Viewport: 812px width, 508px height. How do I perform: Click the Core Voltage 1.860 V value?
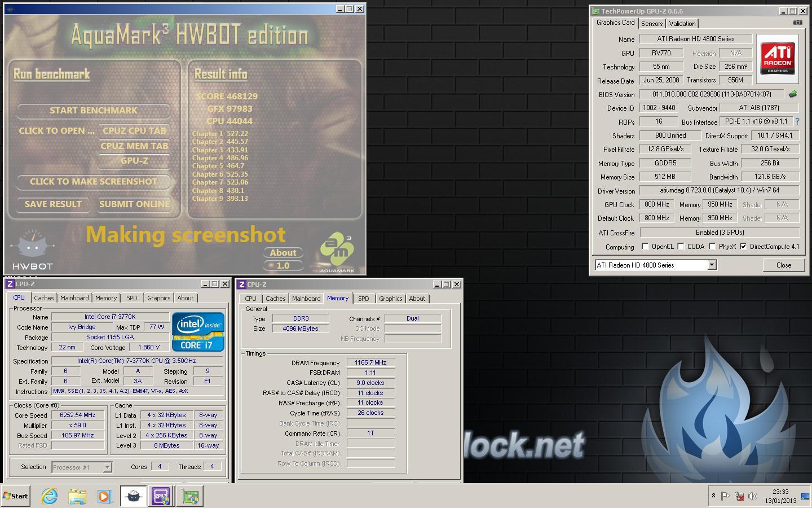(148, 347)
